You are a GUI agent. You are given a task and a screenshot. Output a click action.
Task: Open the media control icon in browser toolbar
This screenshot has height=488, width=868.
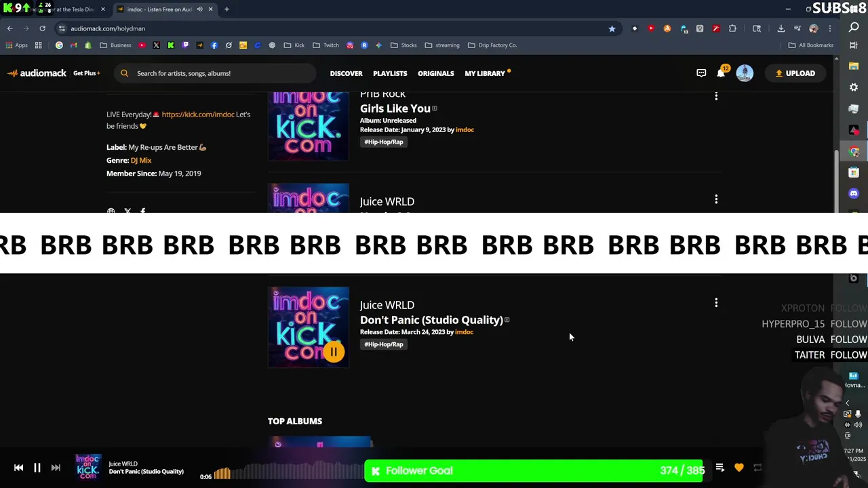797,28
